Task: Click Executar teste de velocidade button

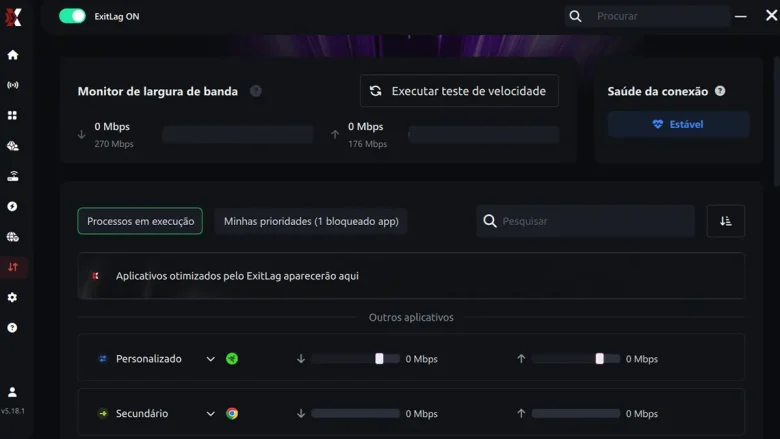Action: 459,91
